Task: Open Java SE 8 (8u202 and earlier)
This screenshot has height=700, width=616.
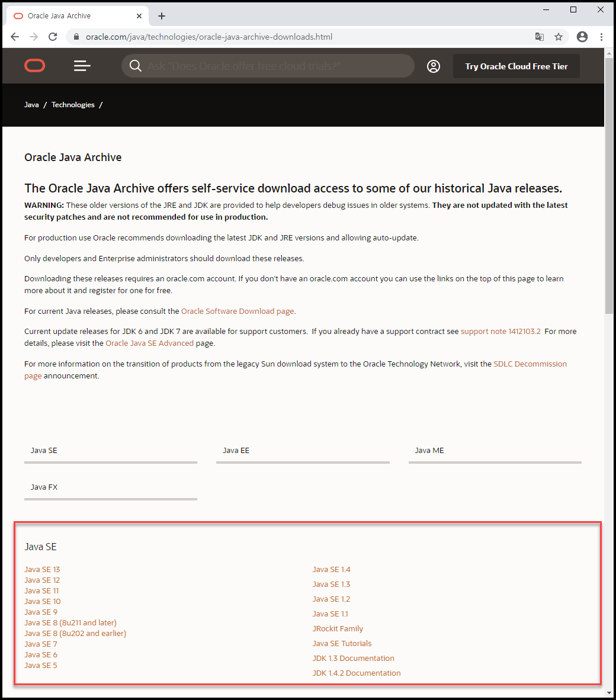Action: point(75,634)
